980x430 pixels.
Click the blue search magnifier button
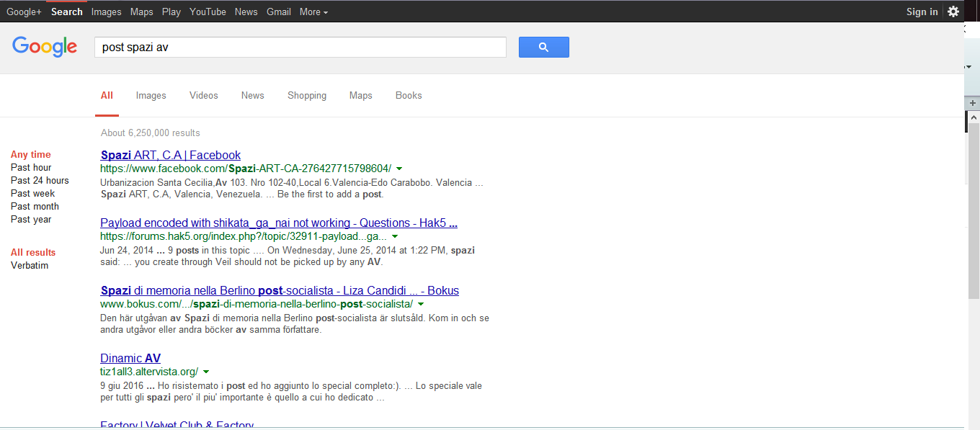tap(543, 48)
